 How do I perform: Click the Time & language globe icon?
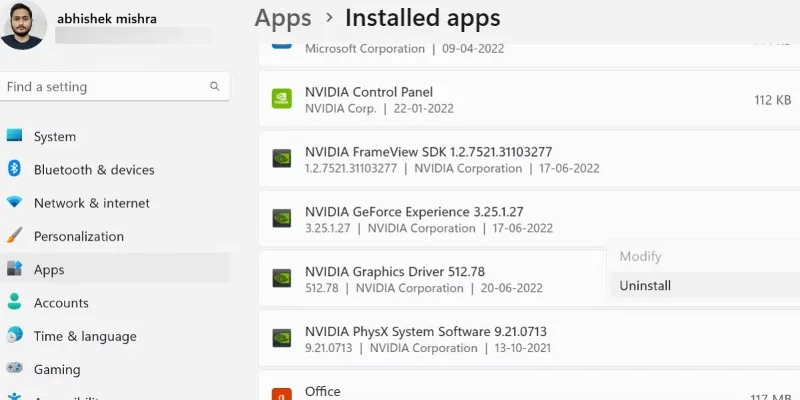coord(14,335)
